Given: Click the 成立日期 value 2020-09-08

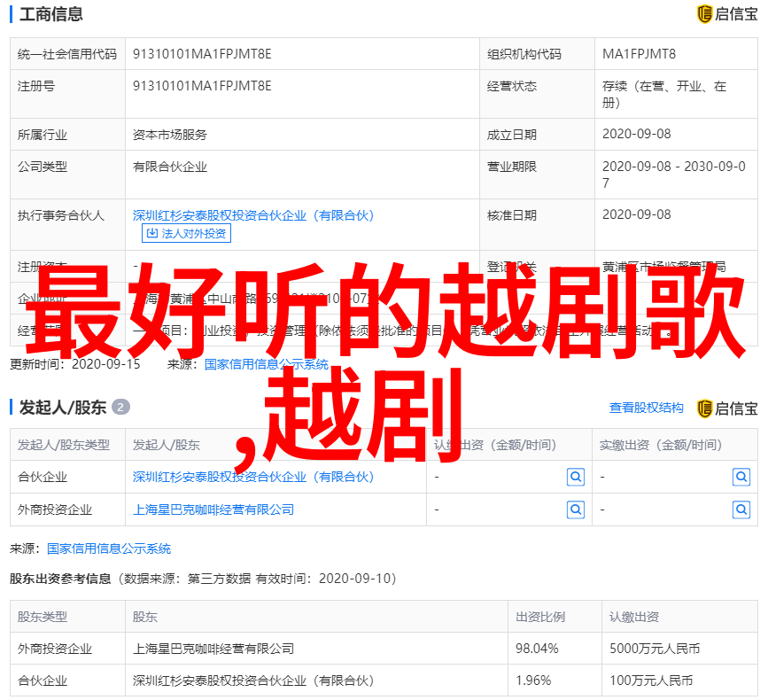Looking at the screenshot, I should tap(636, 134).
